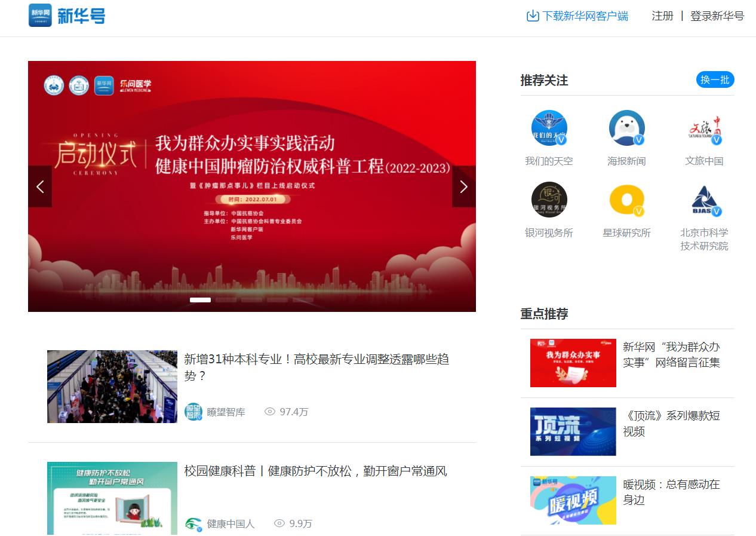The height and width of the screenshot is (536, 756).
Task: Click the eye icon beside 97.4万
Action: click(270, 412)
